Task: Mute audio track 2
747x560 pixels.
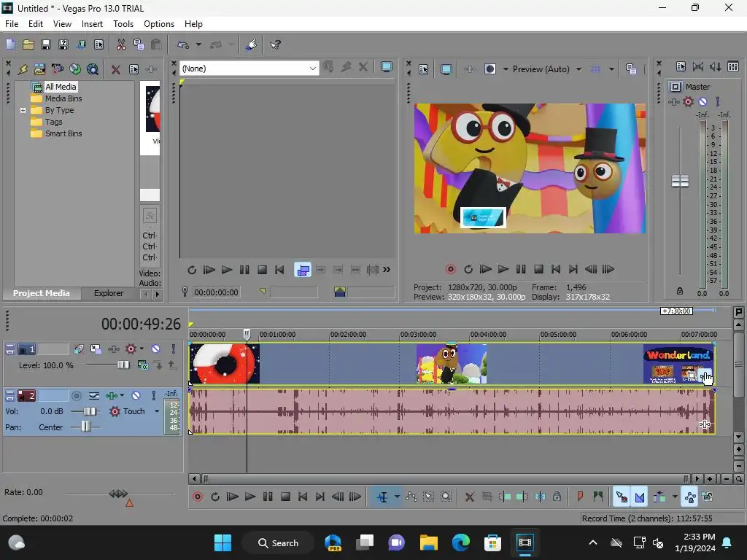Action: pos(136,396)
